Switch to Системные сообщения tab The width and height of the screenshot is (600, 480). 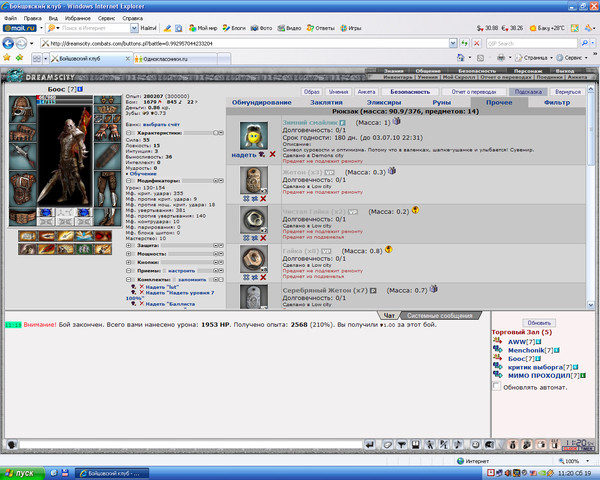pyautogui.click(x=440, y=315)
